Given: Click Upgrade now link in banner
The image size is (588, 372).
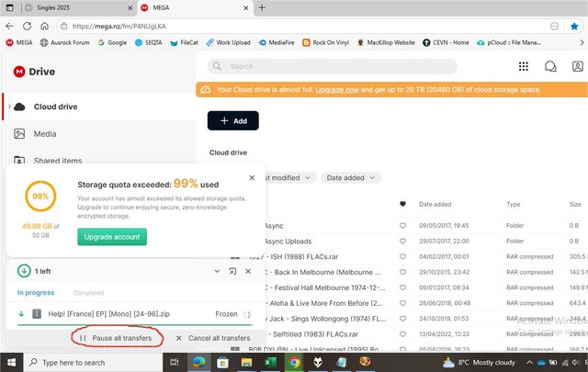Looking at the screenshot, I should pyautogui.click(x=337, y=90).
